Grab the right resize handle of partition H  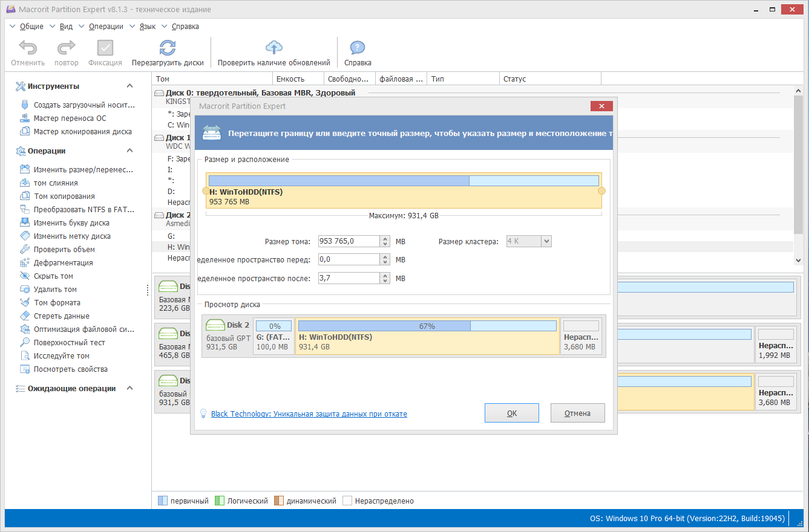(x=601, y=191)
